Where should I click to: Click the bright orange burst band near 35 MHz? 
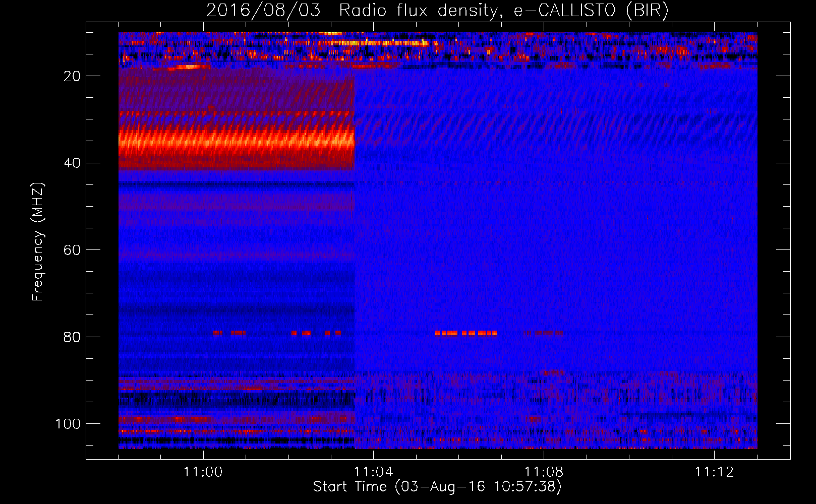tap(237, 140)
